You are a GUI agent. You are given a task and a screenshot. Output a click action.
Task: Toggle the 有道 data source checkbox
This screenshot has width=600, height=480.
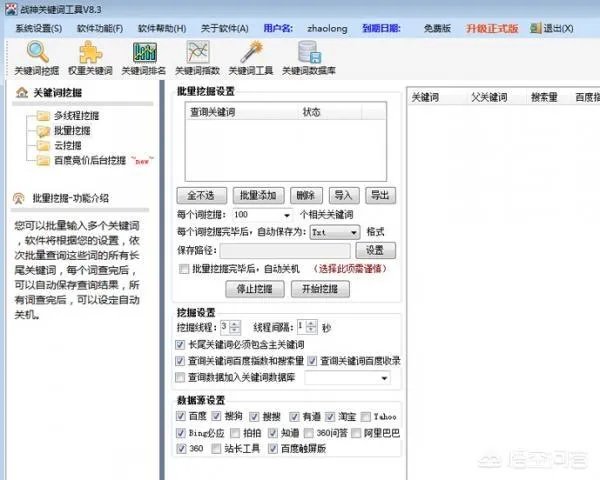tap(294, 416)
